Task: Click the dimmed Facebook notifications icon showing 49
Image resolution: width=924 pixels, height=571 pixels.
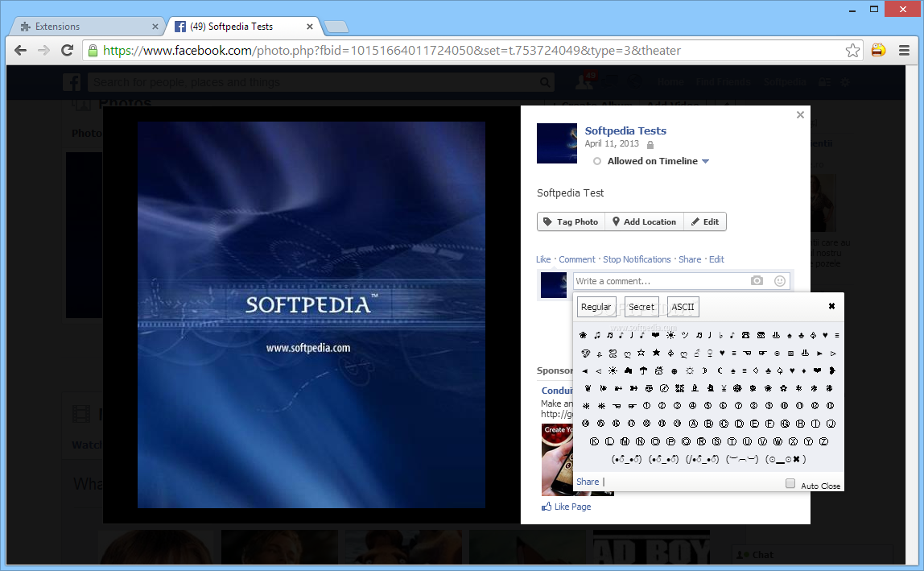Action: (586, 81)
